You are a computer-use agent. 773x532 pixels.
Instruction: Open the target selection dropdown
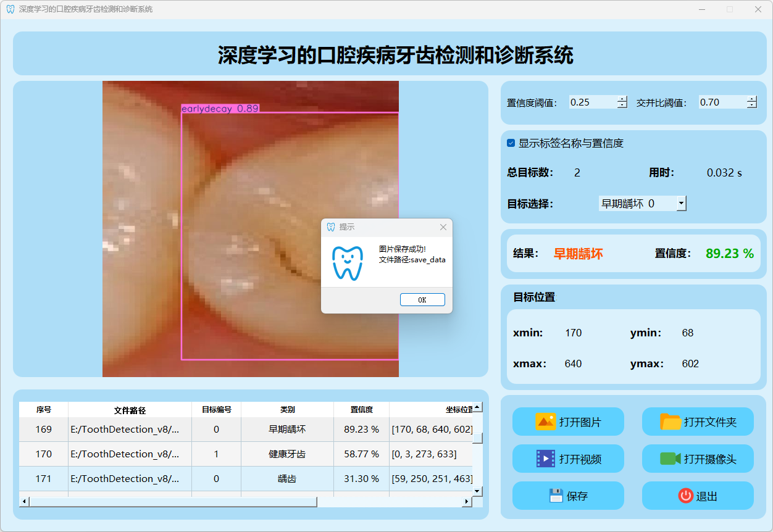click(680, 203)
